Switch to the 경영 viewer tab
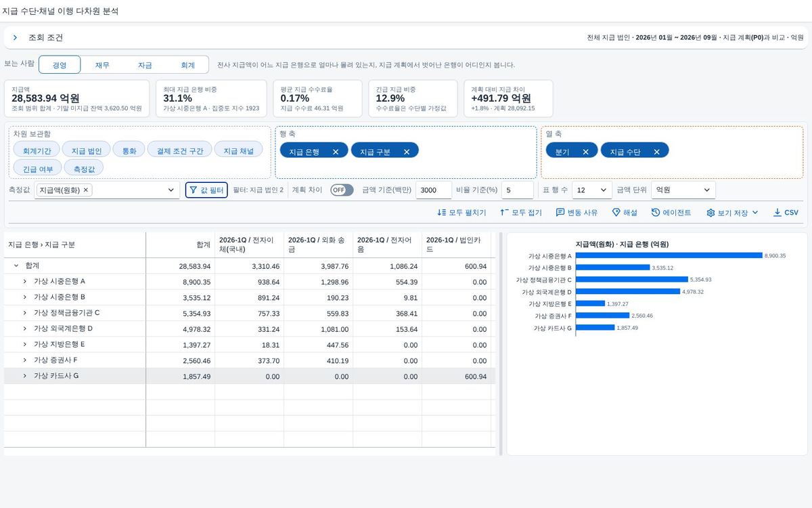This screenshot has height=508, width=812. coord(60,65)
